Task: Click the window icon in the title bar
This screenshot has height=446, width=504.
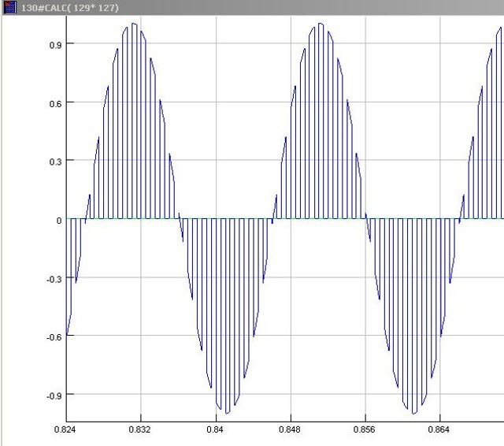Action: [x=9, y=7]
